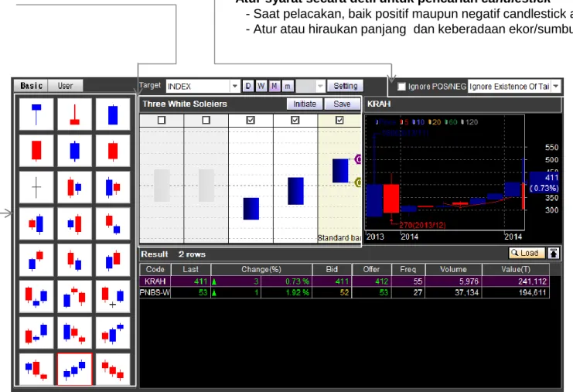Select the Three White Soldiers pattern of three rising blues

pyautogui.click(x=74, y=370)
